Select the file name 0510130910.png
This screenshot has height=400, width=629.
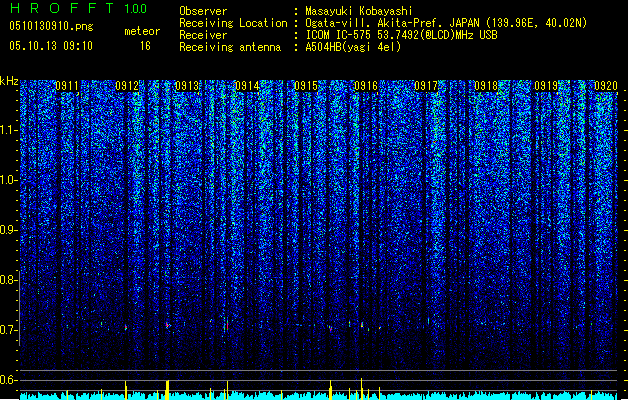[x=51, y=26]
